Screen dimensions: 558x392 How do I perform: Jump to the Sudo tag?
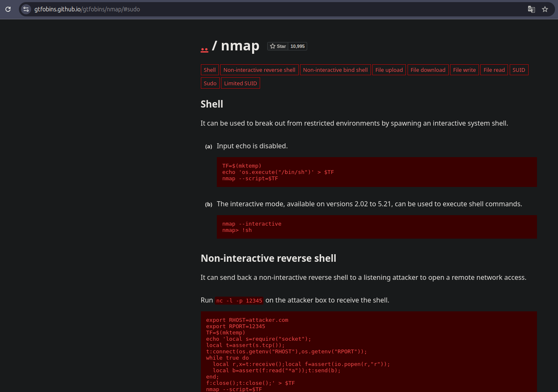pyautogui.click(x=210, y=83)
